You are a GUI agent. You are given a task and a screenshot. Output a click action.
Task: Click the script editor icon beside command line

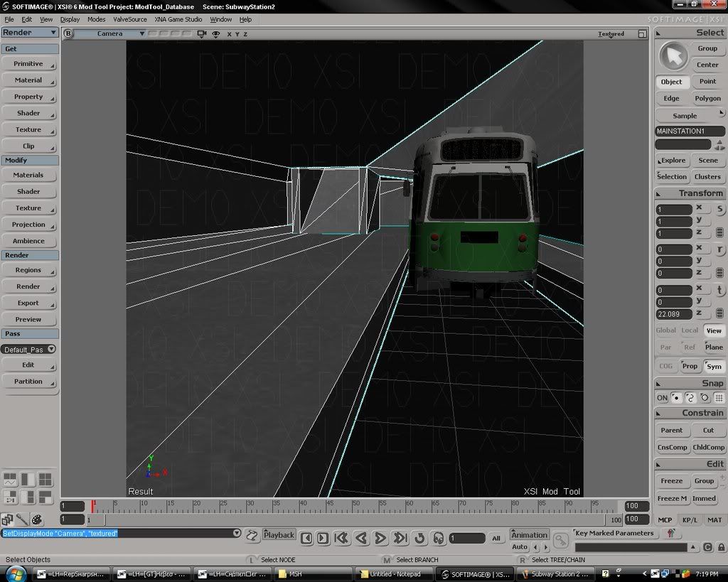coord(252,536)
